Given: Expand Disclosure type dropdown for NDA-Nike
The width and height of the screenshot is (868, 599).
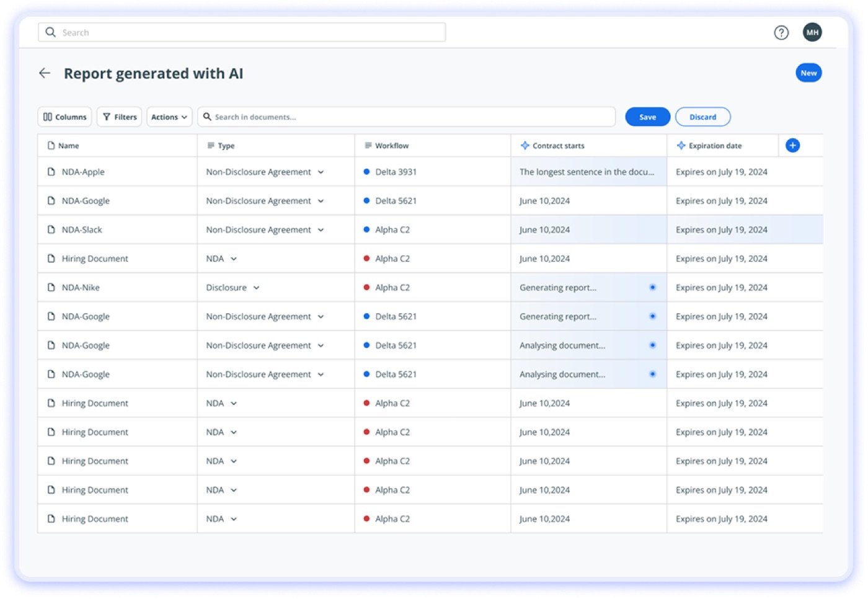Looking at the screenshot, I should (x=256, y=288).
